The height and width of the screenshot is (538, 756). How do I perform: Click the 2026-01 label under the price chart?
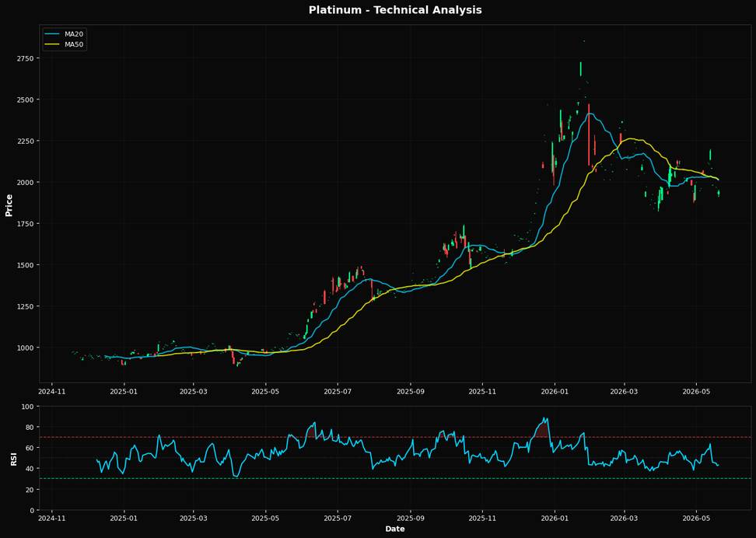[555, 391]
